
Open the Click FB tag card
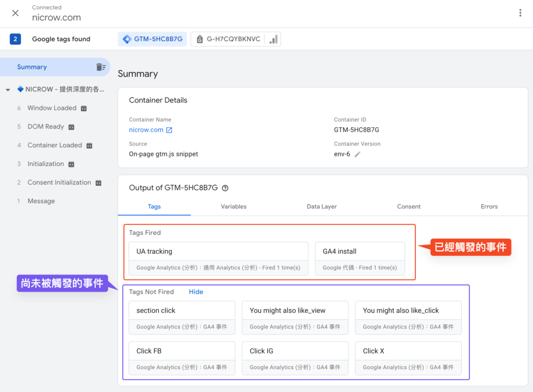pos(182,358)
